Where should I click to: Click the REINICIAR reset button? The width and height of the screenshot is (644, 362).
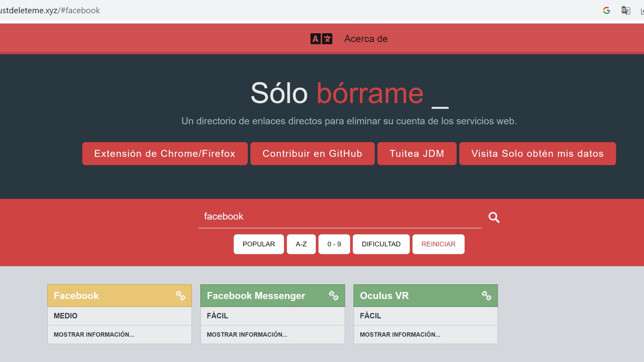438,244
